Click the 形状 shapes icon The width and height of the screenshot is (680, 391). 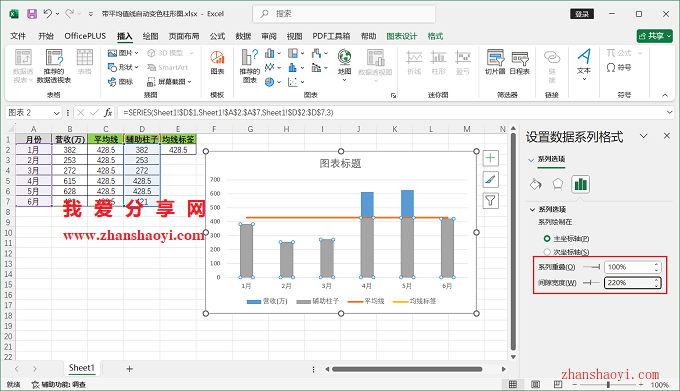pos(112,67)
